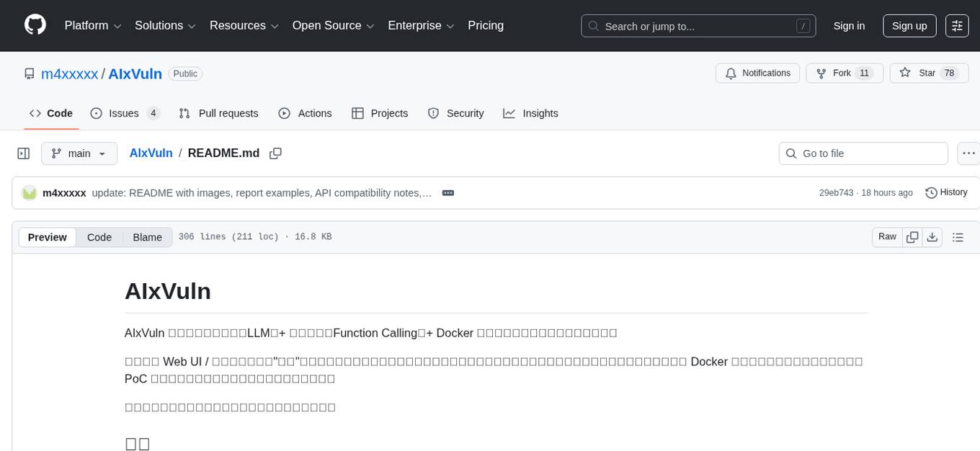Click the Go to file search field
980x451 pixels.
tap(863, 153)
